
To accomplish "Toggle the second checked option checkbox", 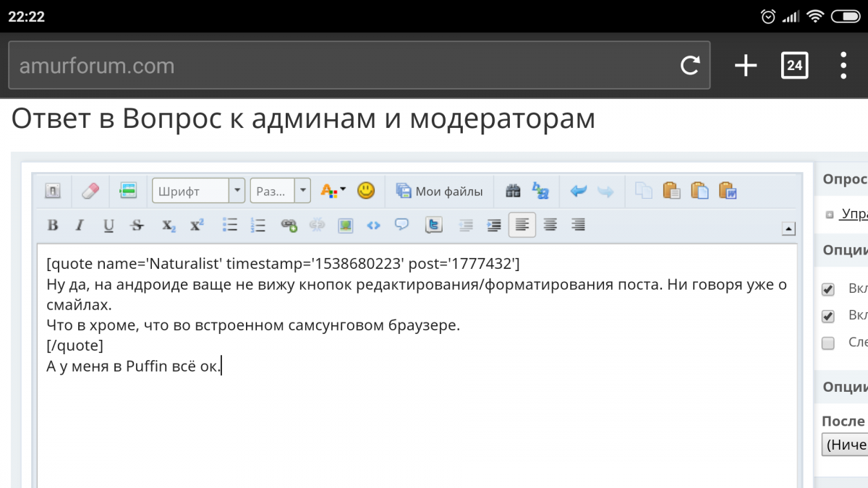I will (828, 316).
